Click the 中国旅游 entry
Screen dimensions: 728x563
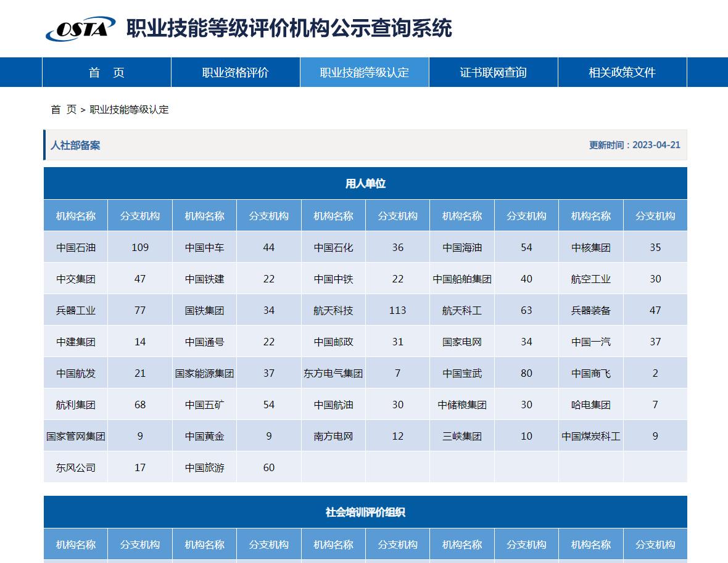[204, 467]
